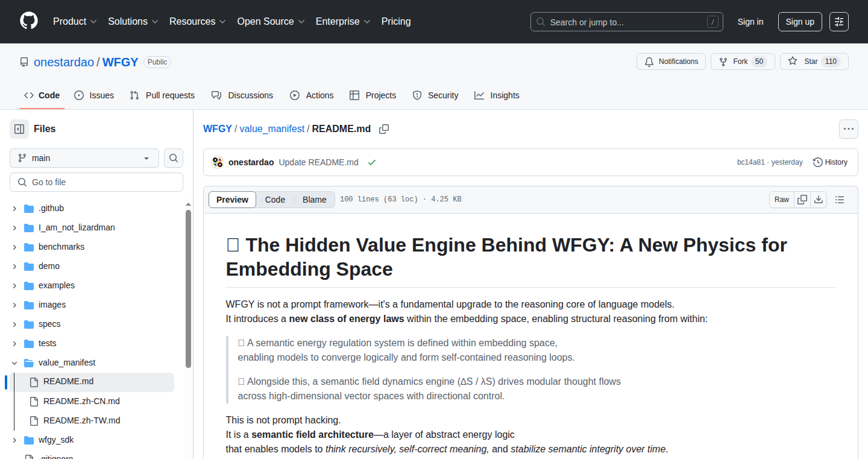868x459 pixels.
Task: Open the Security tab
Action: [x=435, y=95]
